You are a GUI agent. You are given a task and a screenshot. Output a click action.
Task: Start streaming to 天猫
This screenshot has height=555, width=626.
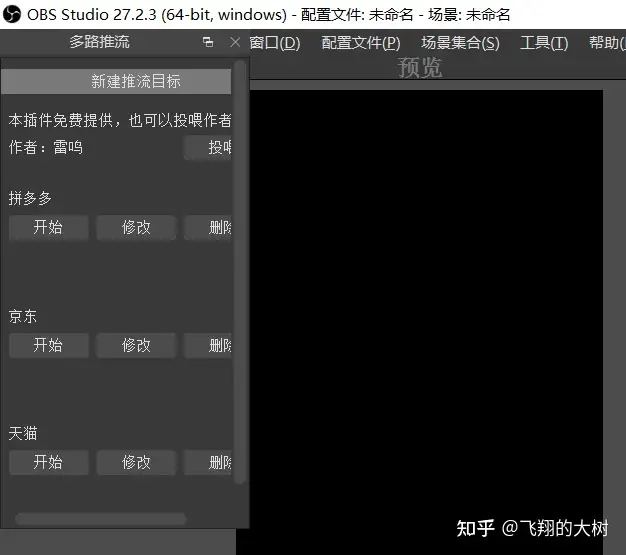pos(49,463)
